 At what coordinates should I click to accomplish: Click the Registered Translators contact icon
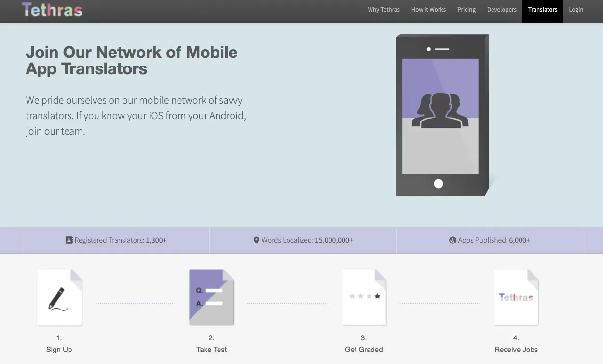point(69,240)
